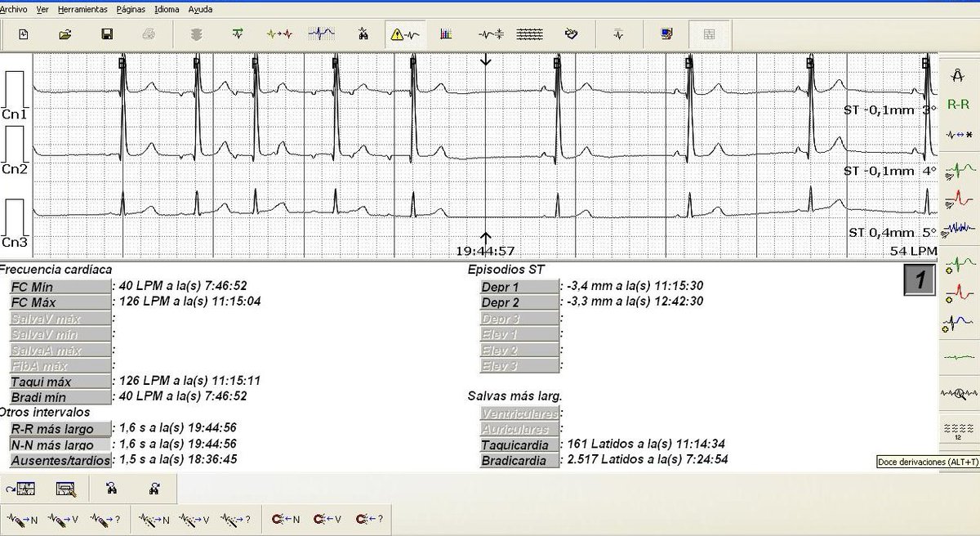
Task: Click the FC Mín button
Action: 59,287
